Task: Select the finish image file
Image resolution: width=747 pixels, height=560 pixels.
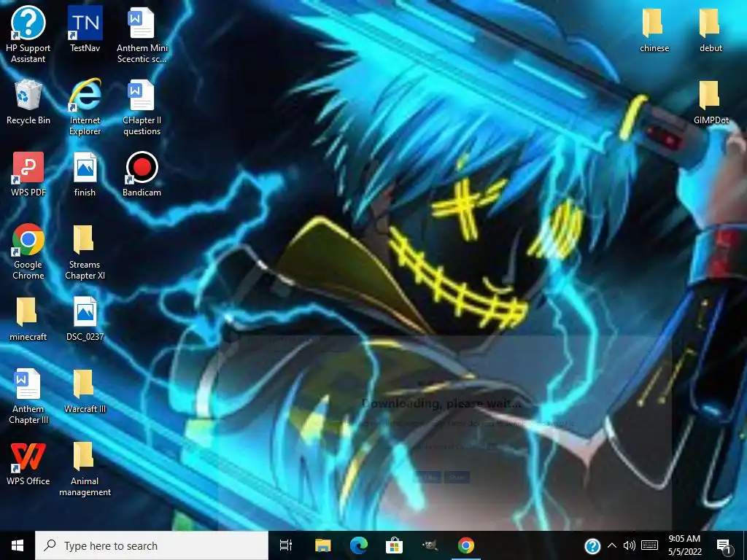Action: point(85,174)
